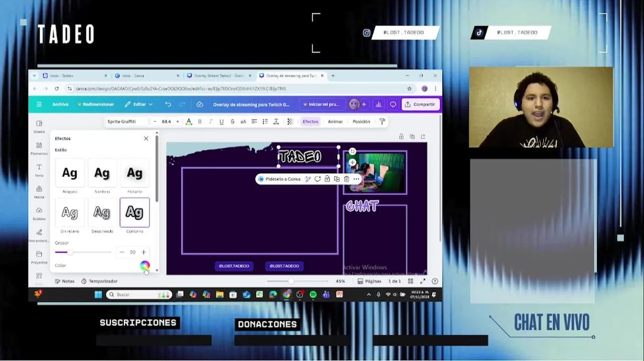Open Proyectos in the Canva sidebar
644x361 pixels.
click(x=39, y=257)
